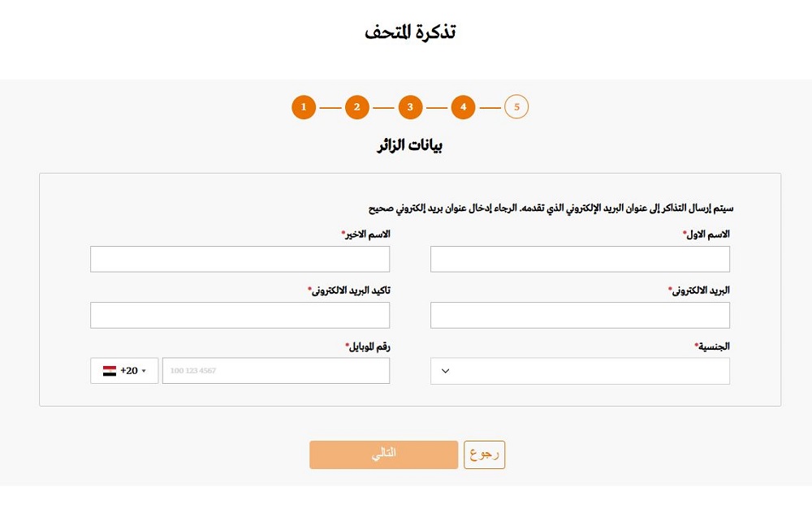Select step 3 in progress bar
Screen dimensions: 812x521
click(x=410, y=107)
